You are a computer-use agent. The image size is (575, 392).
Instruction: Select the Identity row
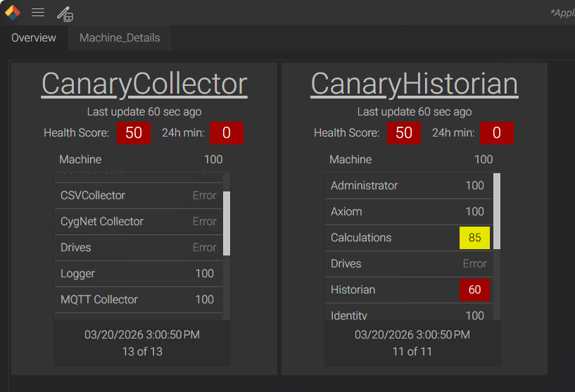(409, 312)
